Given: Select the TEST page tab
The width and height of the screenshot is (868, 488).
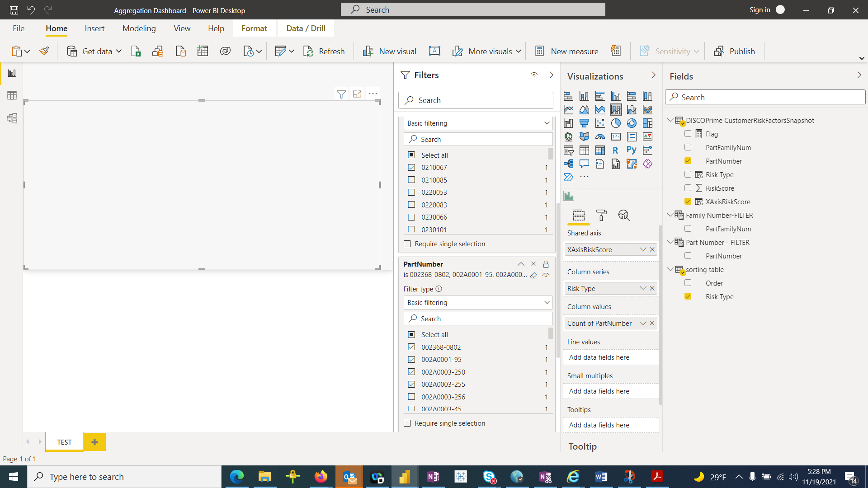Looking at the screenshot, I should [64, 442].
